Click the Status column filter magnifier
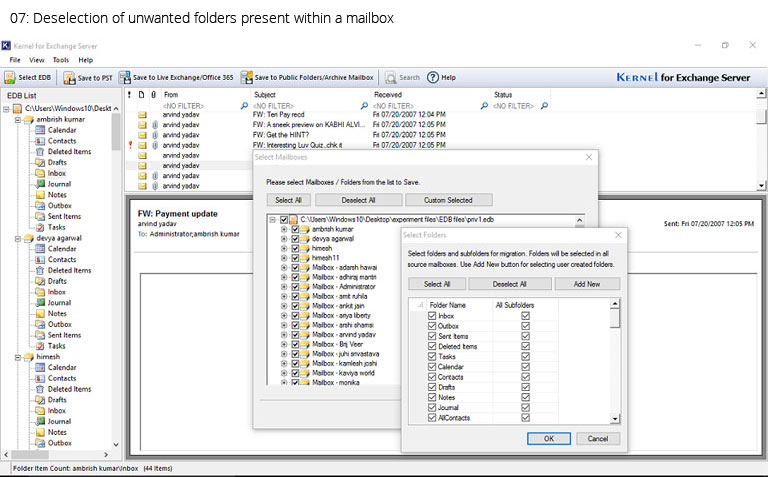 (x=544, y=106)
